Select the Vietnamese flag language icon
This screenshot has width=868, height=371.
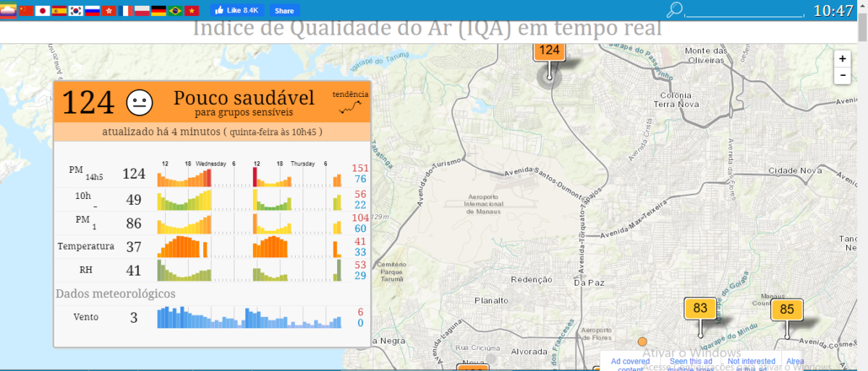tap(192, 10)
